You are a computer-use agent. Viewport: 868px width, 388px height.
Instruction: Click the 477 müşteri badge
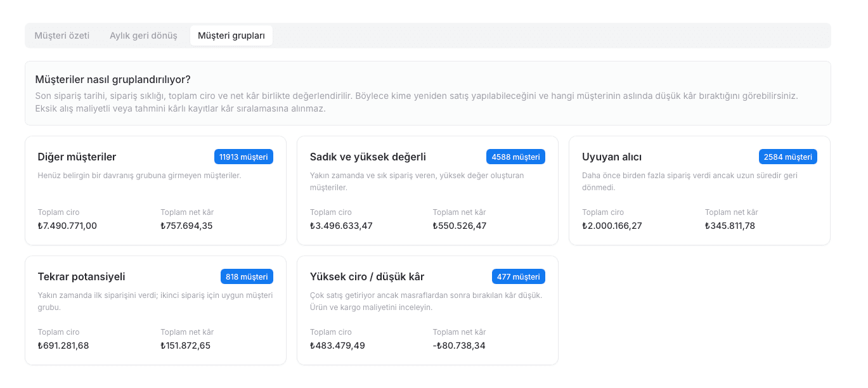[x=519, y=276]
